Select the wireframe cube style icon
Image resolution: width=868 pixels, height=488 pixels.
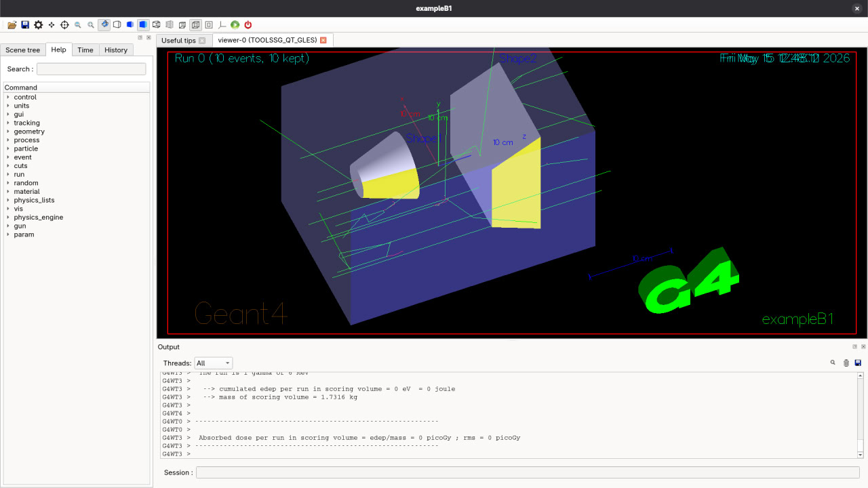coord(157,25)
